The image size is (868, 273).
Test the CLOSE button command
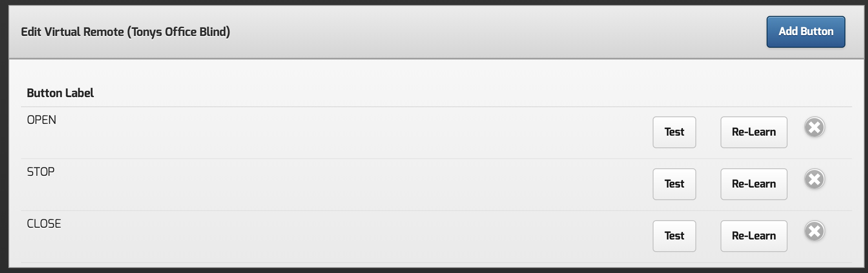(x=674, y=236)
